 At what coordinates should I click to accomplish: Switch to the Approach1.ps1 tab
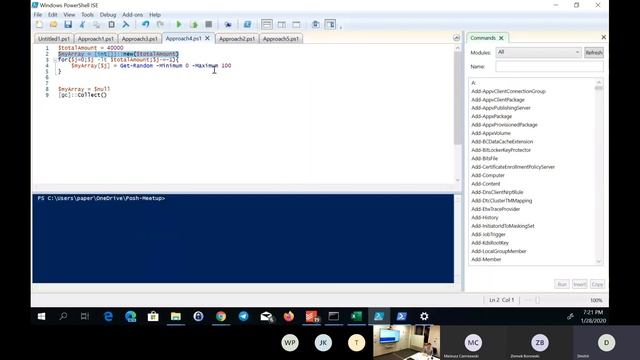coord(96,39)
